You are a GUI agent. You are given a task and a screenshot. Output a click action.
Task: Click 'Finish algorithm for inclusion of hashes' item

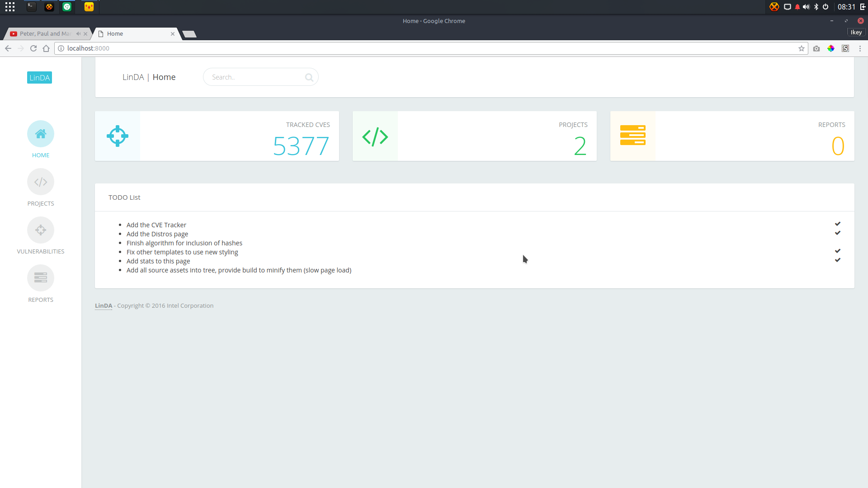click(x=184, y=243)
